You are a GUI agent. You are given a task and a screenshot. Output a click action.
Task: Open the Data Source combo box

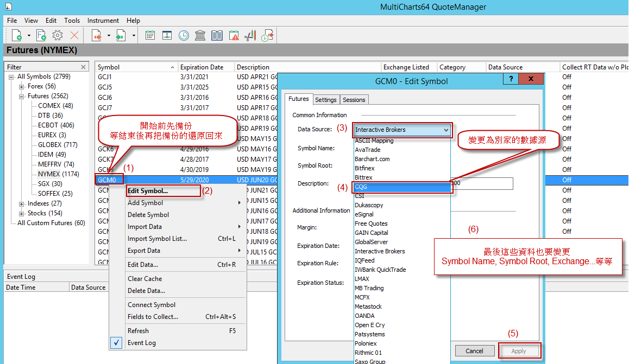(x=402, y=130)
